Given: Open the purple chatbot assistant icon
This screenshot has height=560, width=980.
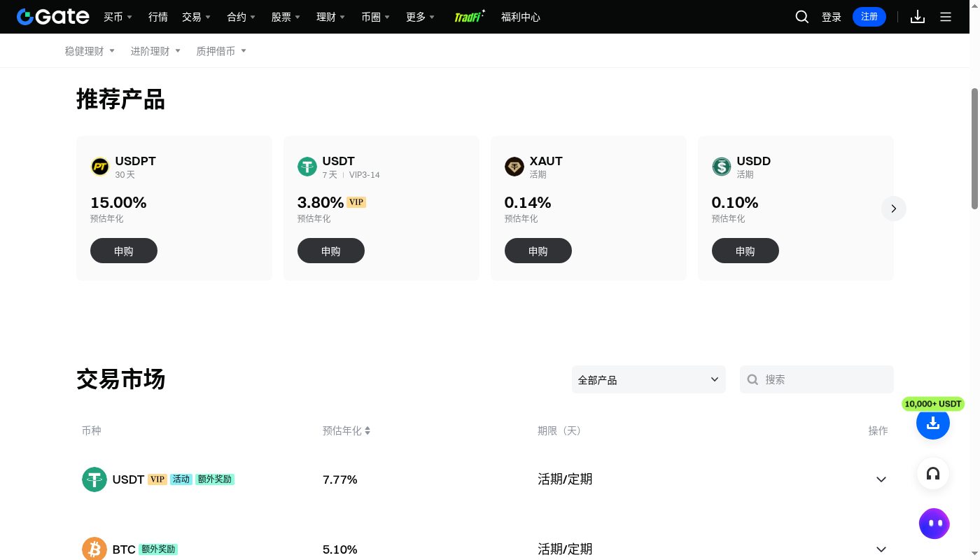Looking at the screenshot, I should [x=934, y=524].
